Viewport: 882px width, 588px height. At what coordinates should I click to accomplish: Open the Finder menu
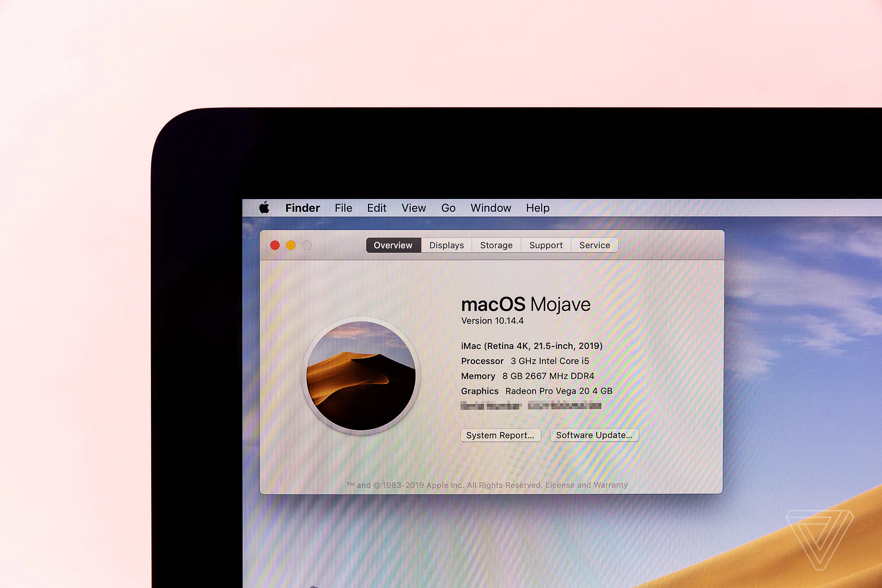click(303, 208)
